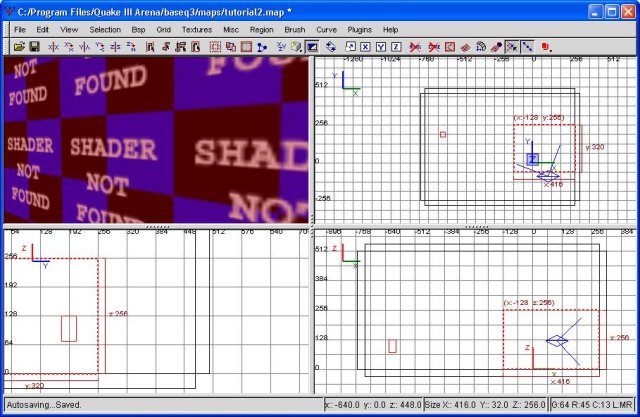Change views with the XYZ icon
This screenshot has height=417, width=640.
click(x=281, y=47)
